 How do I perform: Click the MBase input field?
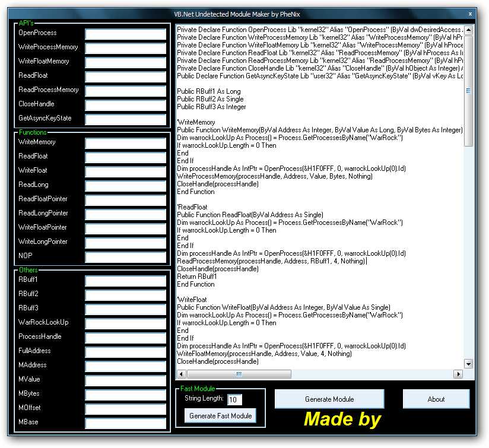tap(125, 423)
